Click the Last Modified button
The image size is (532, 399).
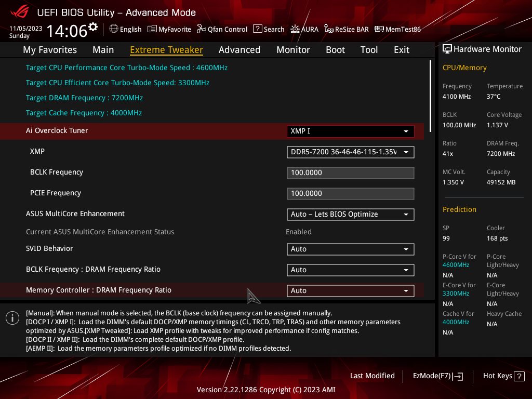[372, 376]
